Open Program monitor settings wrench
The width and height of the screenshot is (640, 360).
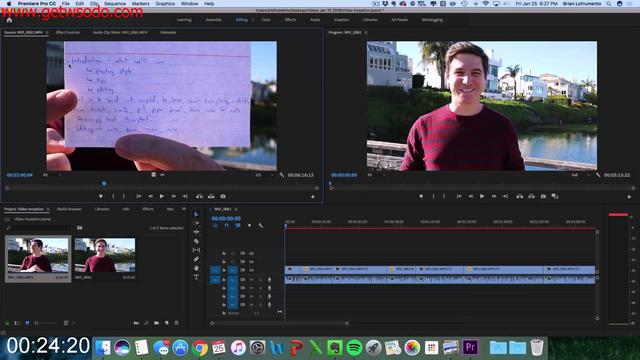pos(598,175)
